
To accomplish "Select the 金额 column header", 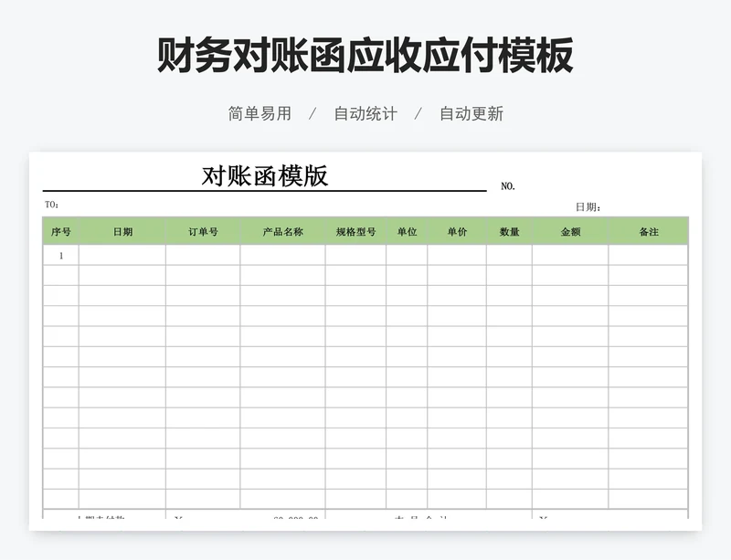I will click(x=570, y=231).
